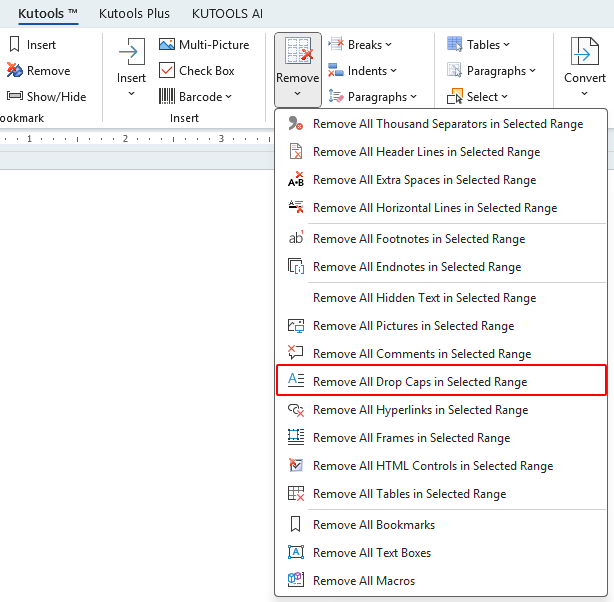Click the Barcode icon
This screenshot has height=602, width=614.
tap(167, 96)
